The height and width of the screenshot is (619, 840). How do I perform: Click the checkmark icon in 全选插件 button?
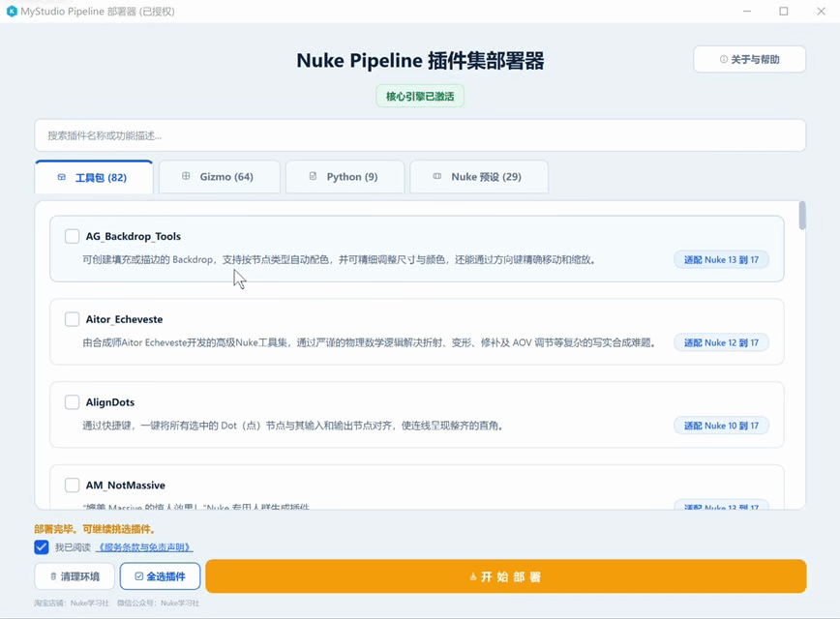tap(138, 576)
